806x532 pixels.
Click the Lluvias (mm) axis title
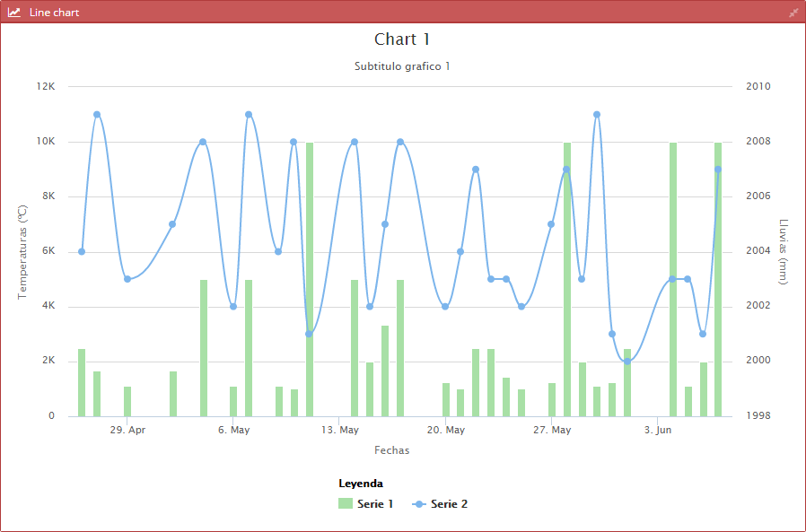tap(783, 251)
